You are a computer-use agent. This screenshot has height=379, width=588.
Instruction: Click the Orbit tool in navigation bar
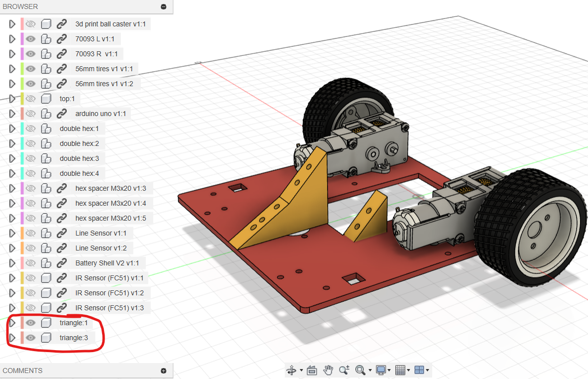click(291, 370)
